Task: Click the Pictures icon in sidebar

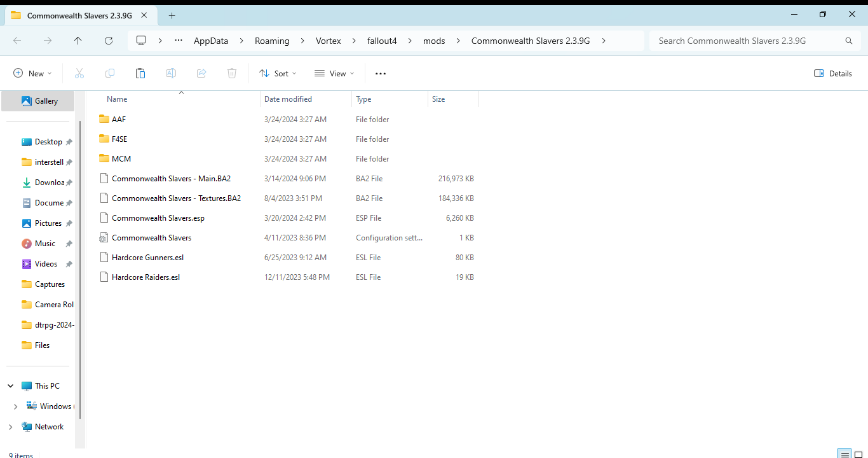Action: tap(27, 223)
